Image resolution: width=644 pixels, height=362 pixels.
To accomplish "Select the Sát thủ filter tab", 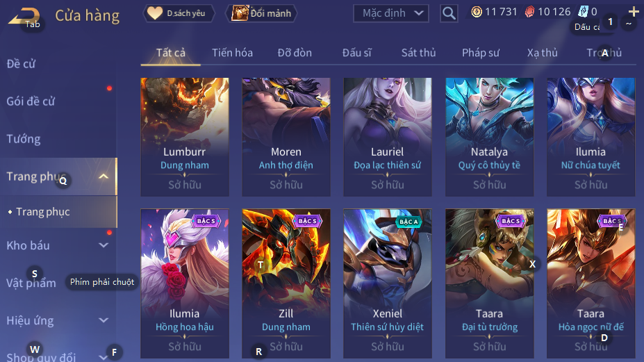I will tap(418, 53).
